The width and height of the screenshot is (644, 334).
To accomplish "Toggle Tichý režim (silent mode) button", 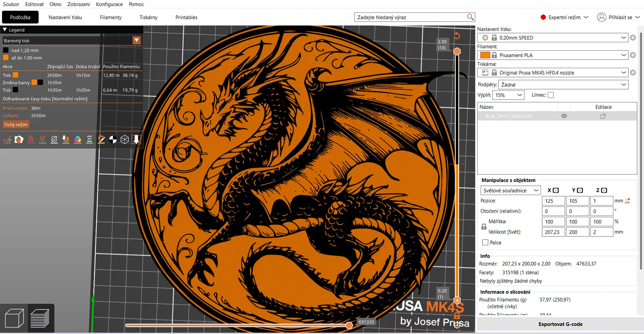I will click(x=16, y=124).
